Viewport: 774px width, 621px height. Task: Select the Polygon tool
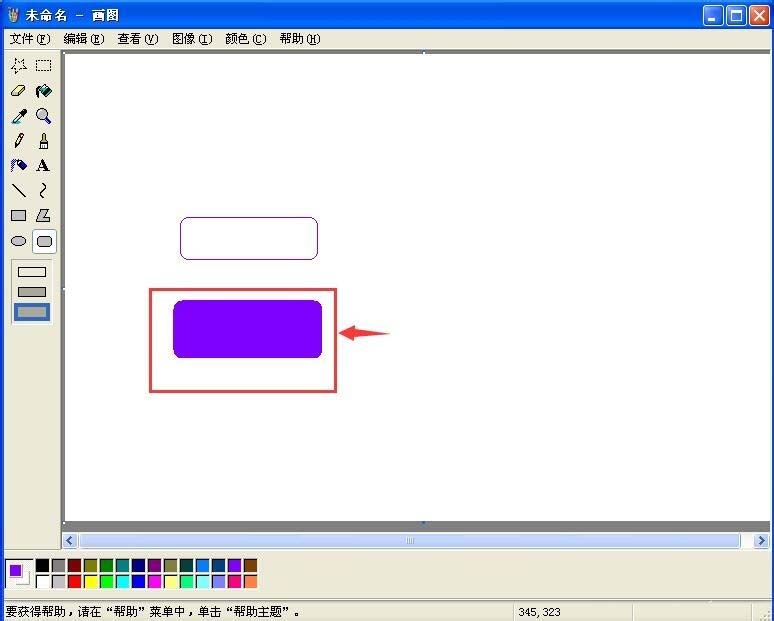click(43, 215)
